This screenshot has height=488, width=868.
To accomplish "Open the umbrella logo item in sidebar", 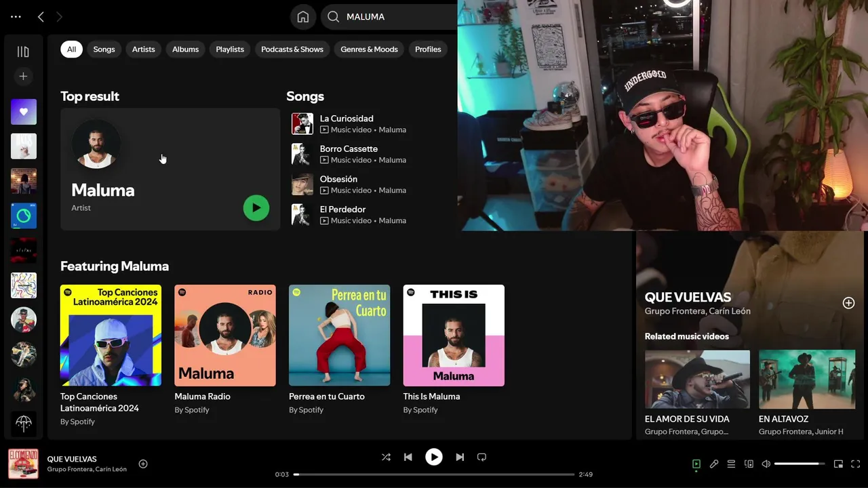I will pyautogui.click(x=24, y=424).
